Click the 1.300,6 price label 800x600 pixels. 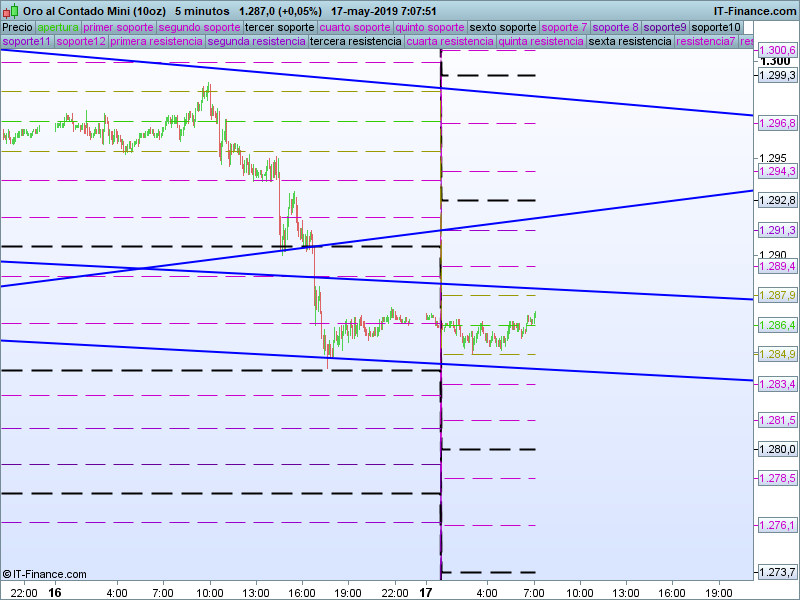click(777, 51)
